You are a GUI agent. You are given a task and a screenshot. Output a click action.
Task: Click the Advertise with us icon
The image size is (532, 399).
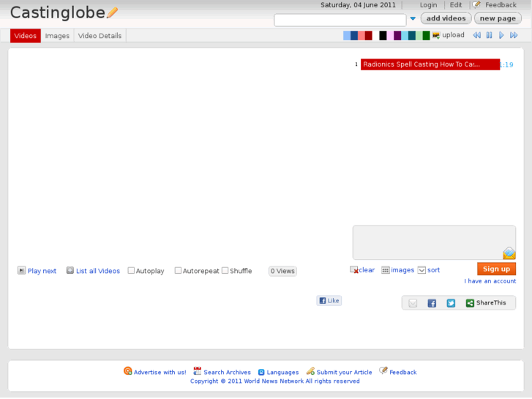tap(127, 371)
